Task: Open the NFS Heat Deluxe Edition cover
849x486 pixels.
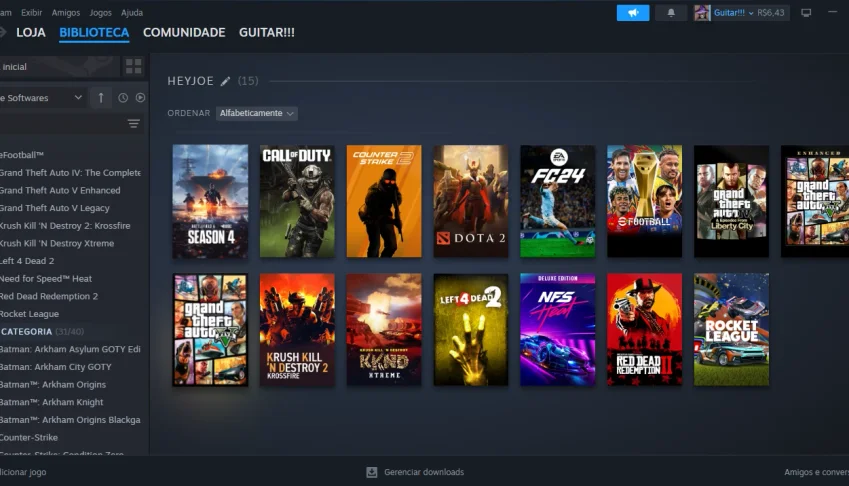Action: (557, 330)
